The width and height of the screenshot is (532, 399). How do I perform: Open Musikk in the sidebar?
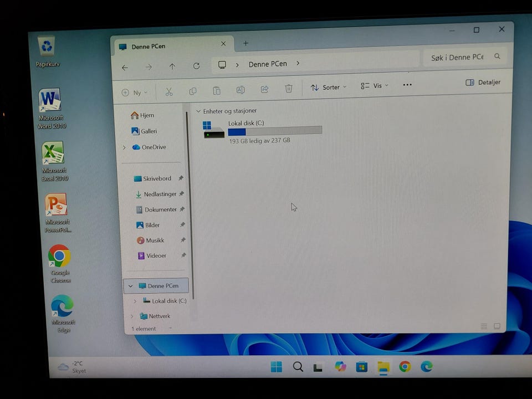coord(150,241)
